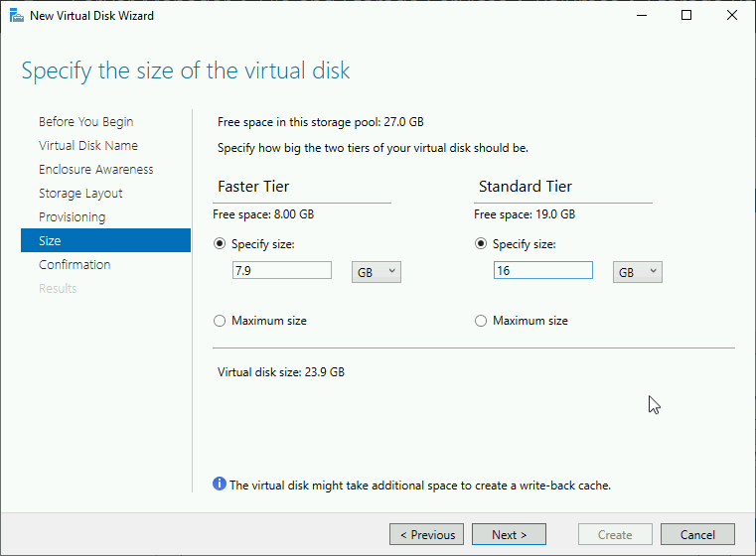Jump to the Provisioning step
This screenshot has height=556, width=756.
[x=72, y=217]
